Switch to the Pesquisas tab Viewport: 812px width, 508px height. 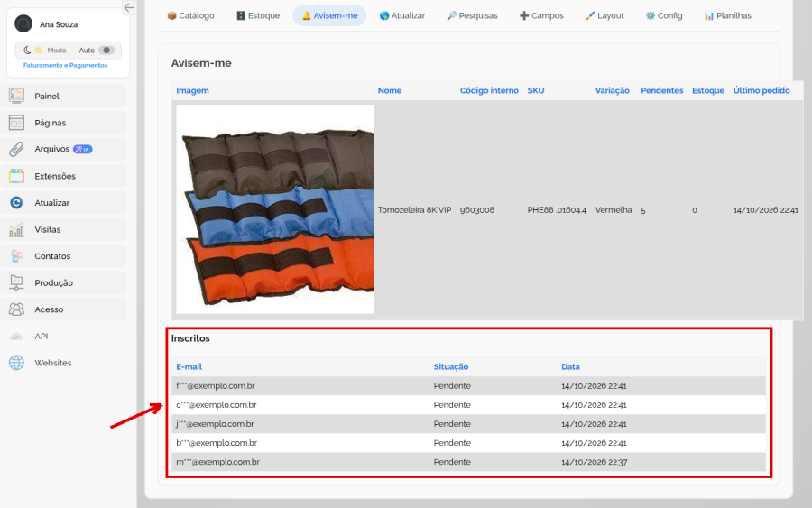point(472,15)
